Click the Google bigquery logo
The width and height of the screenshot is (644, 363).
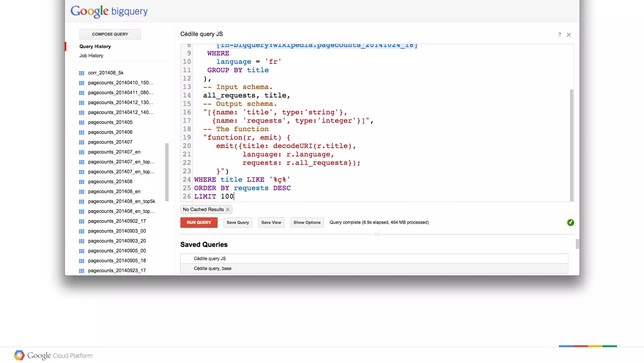[x=109, y=11]
